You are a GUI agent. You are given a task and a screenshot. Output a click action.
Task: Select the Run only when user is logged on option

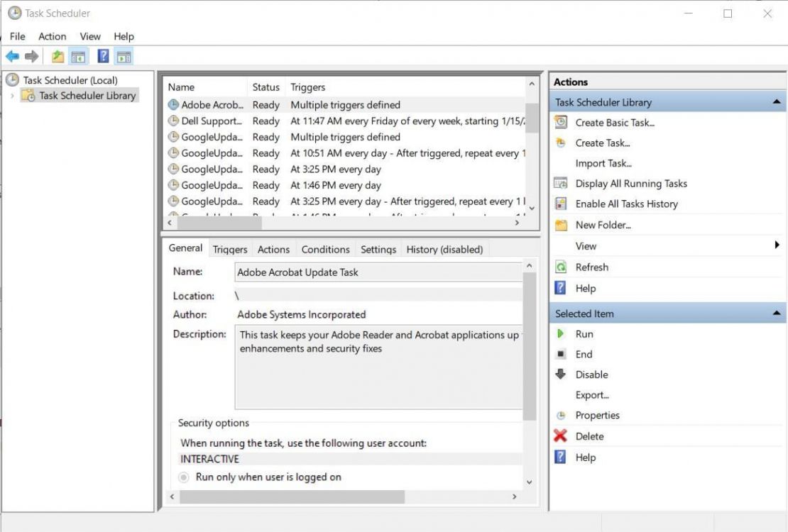click(184, 477)
